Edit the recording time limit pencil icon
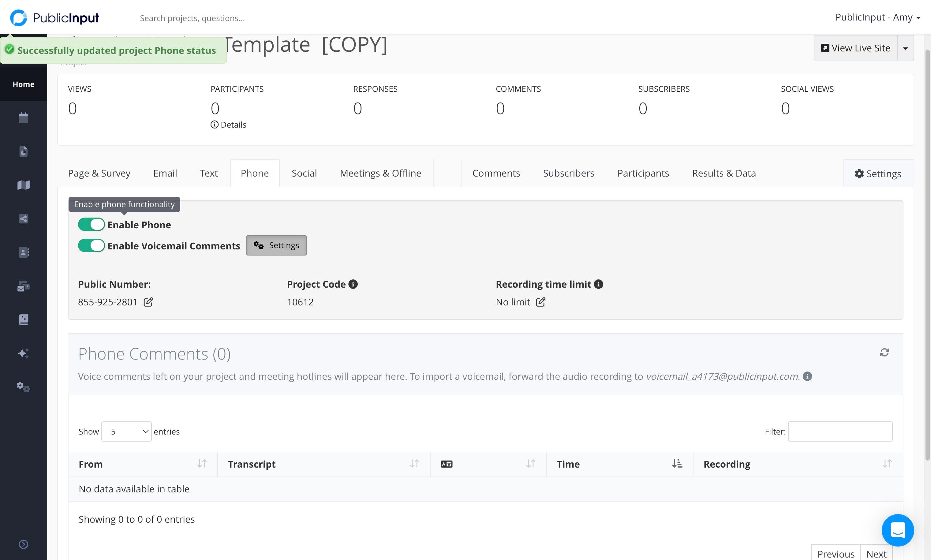This screenshot has height=560, width=931. coord(540,302)
